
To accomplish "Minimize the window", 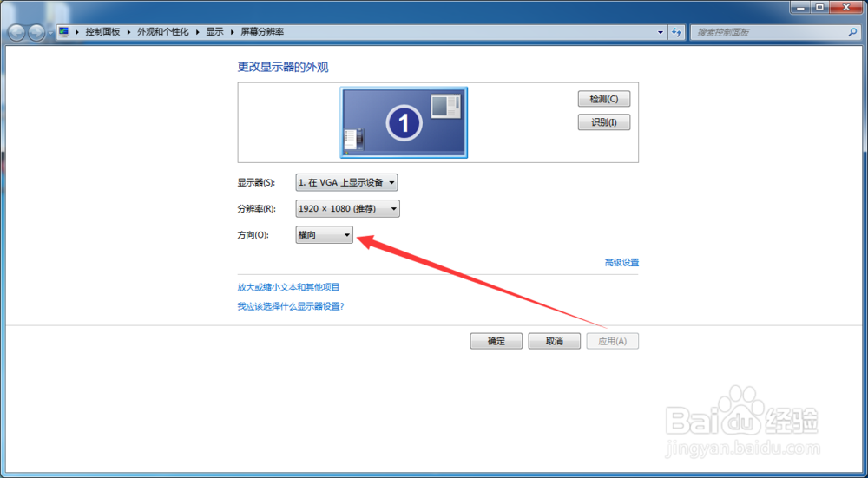I will 800,7.
